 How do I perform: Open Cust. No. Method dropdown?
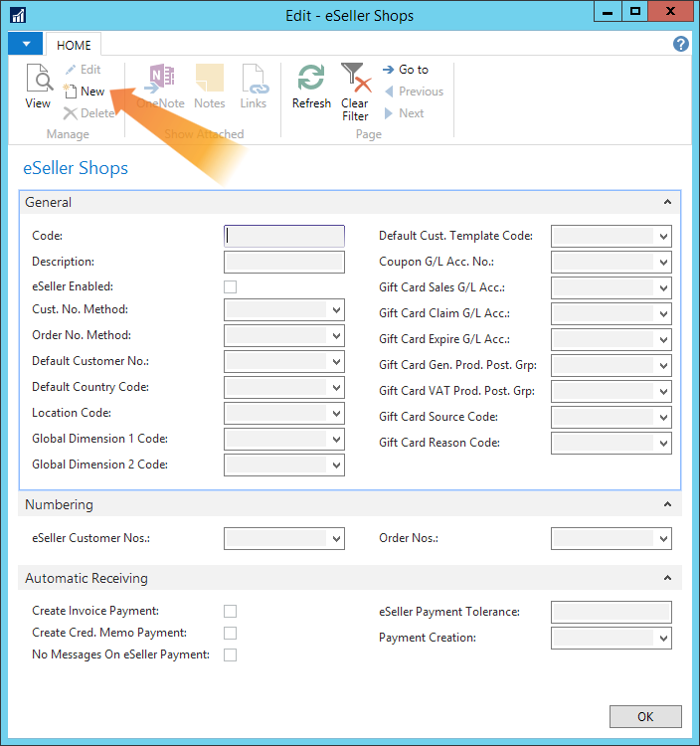[337, 310]
